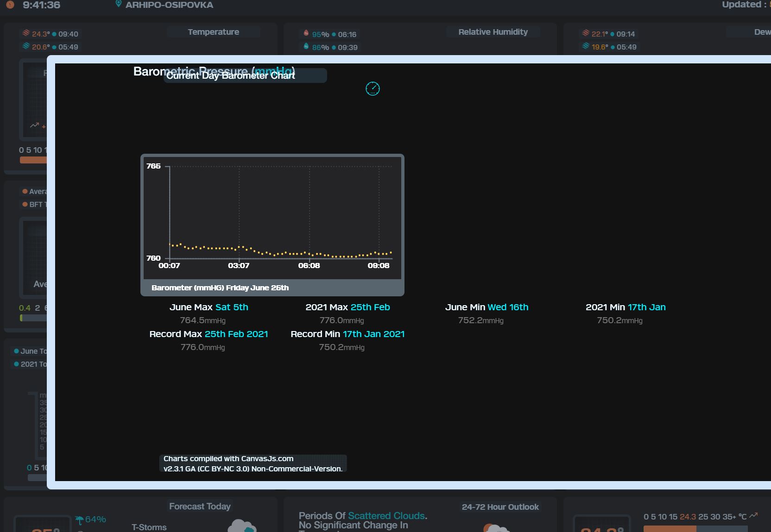Click the temperature high icon beside 24.3°
Image resolution: width=771 pixels, height=532 pixels.
26,33
